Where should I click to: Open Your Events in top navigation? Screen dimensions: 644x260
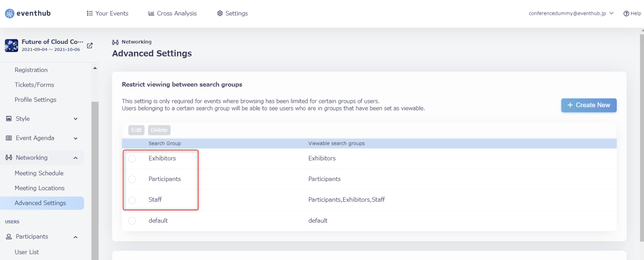107,13
